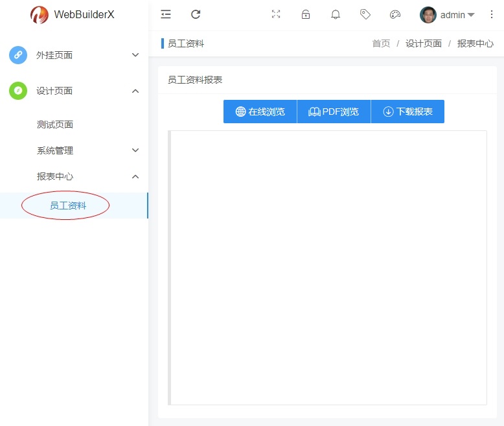This screenshot has width=504, height=426.
Task: Go to 首页 in the breadcrumb
Action: tap(381, 43)
